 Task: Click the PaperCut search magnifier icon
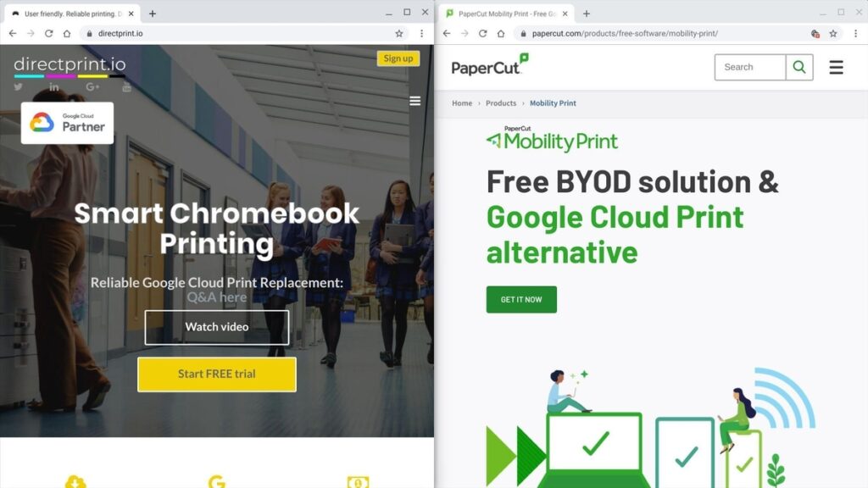click(x=799, y=68)
